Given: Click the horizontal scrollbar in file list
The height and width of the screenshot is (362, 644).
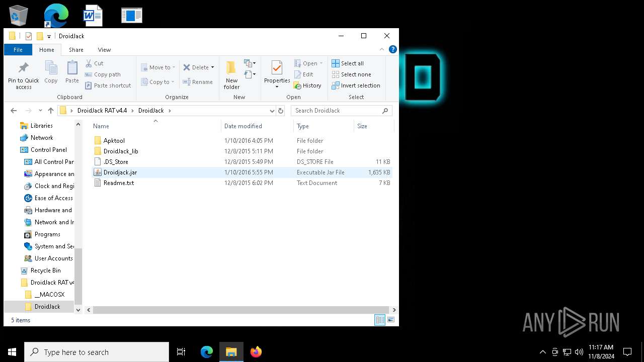Looking at the screenshot, I should point(240,310).
